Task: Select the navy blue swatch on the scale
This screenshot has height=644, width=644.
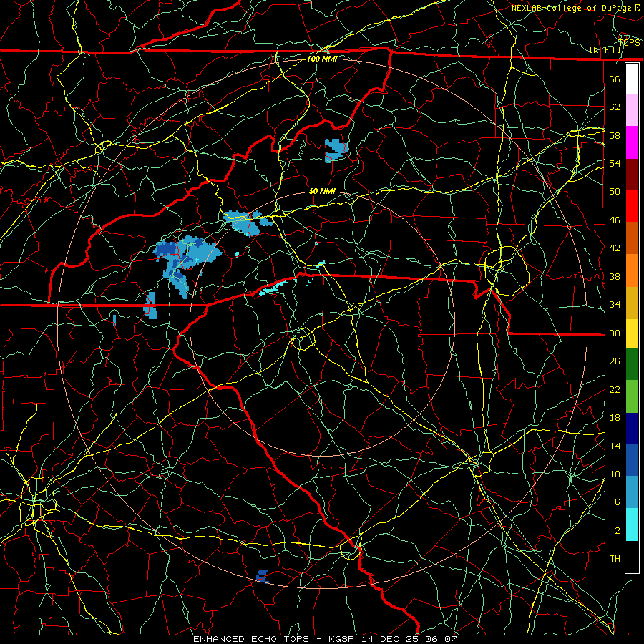Action: [632, 429]
